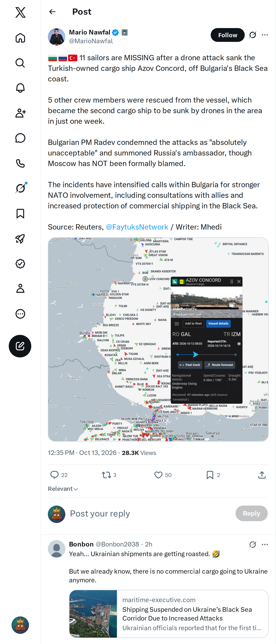276x644 pixels.
Task: Open the Search explore icon
Action: pyautogui.click(x=20, y=63)
